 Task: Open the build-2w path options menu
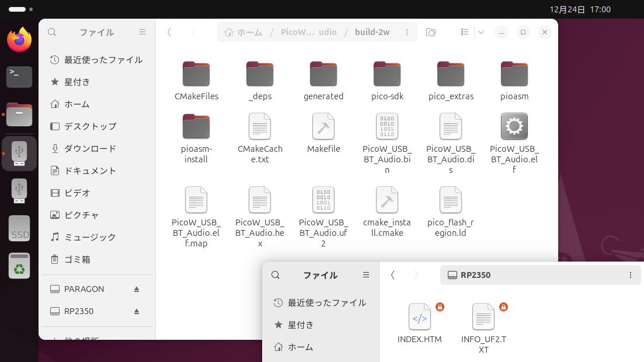407,32
